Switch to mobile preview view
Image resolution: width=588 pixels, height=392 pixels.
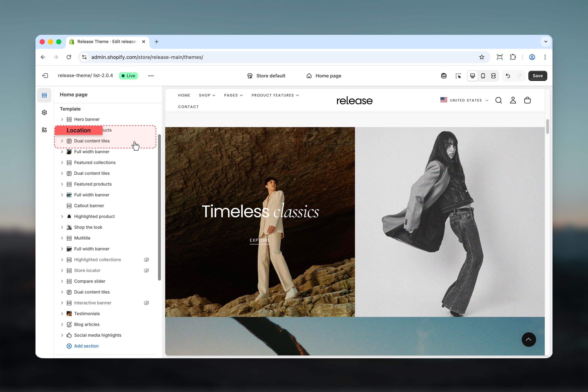(x=483, y=76)
